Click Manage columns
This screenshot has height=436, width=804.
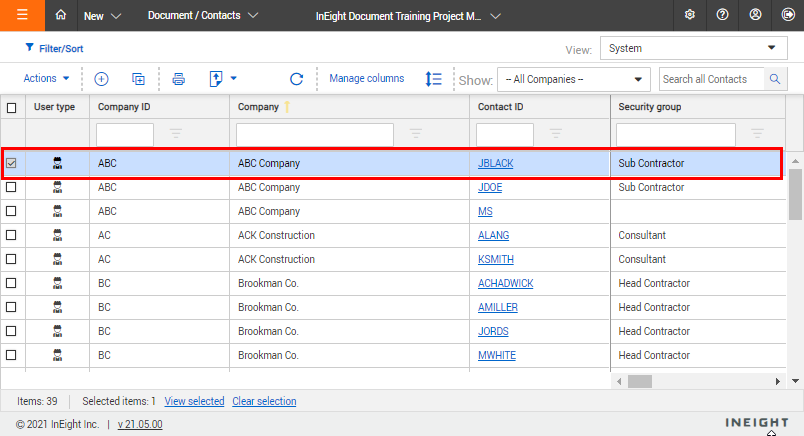tap(367, 78)
